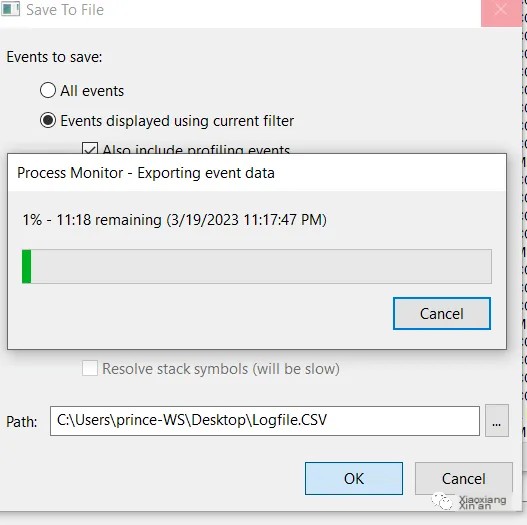527x525 pixels.
Task: Click the OK button
Action: click(x=354, y=479)
